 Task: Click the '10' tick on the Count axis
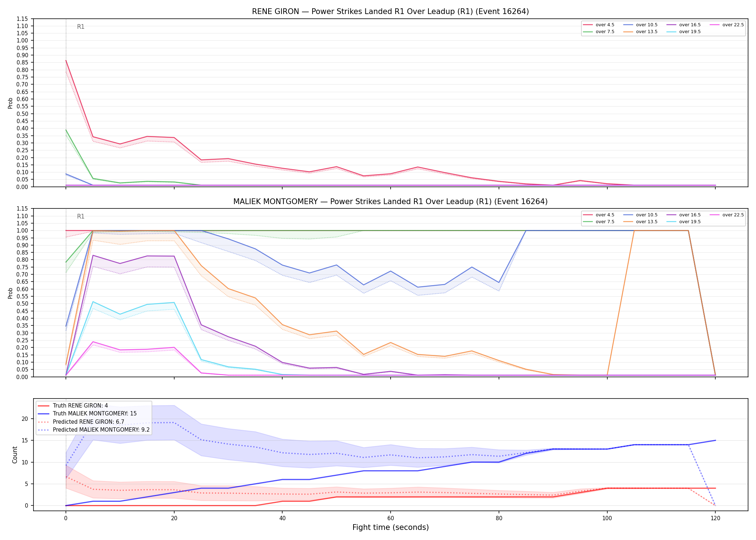[25, 462]
